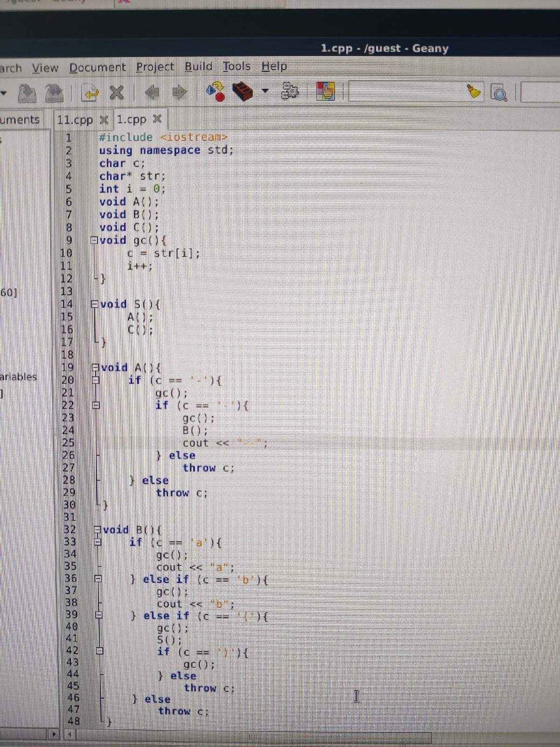Click the find magnifier icon
Screen dimensions: 560x747
tap(499, 93)
